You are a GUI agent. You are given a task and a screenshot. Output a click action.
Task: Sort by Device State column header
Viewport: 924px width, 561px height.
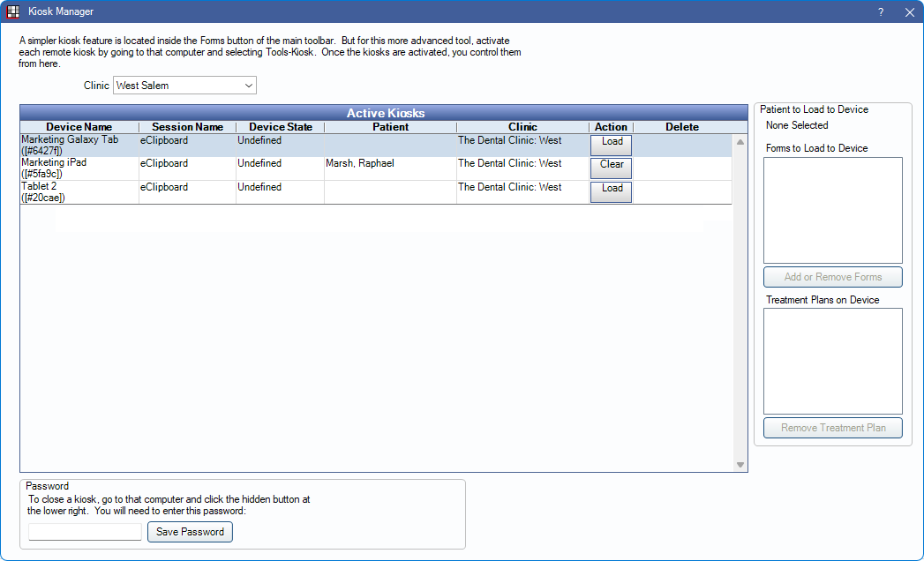click(280, 127)
